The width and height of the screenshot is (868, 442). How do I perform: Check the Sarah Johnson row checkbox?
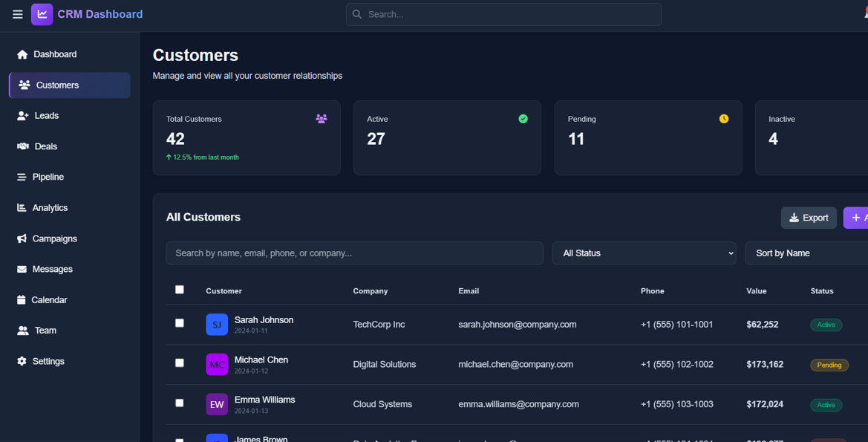(x=180, y=323)
